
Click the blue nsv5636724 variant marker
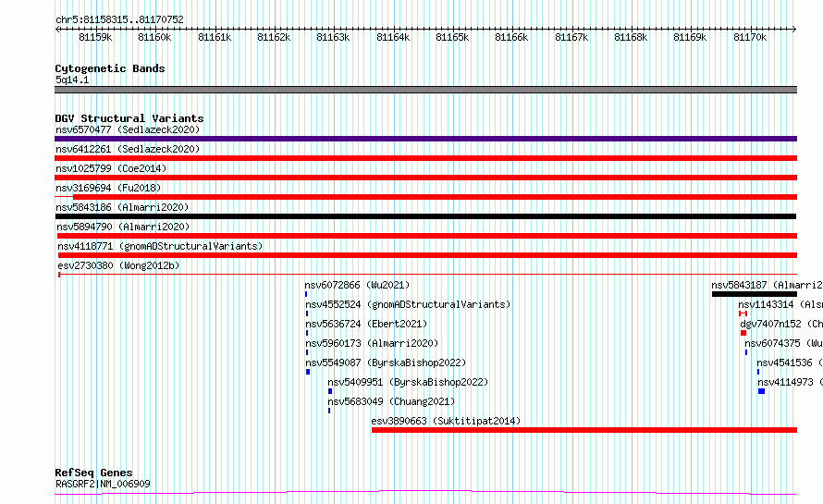307,333
